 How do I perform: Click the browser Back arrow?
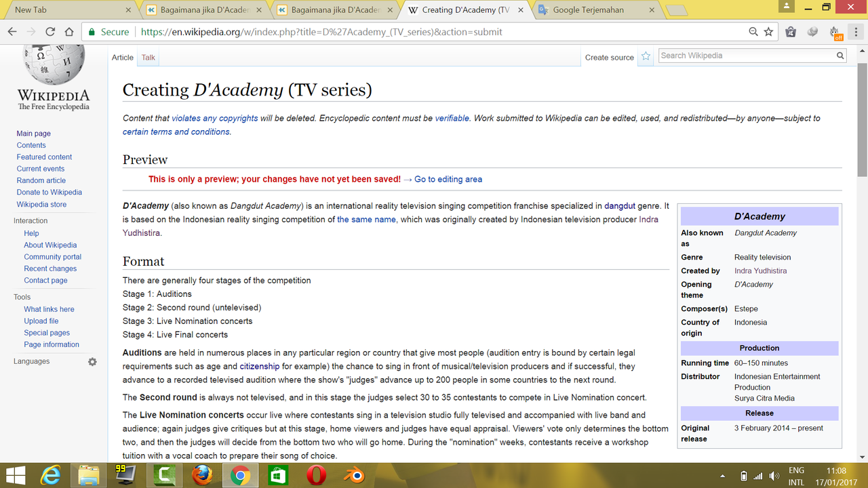point(12,32)
